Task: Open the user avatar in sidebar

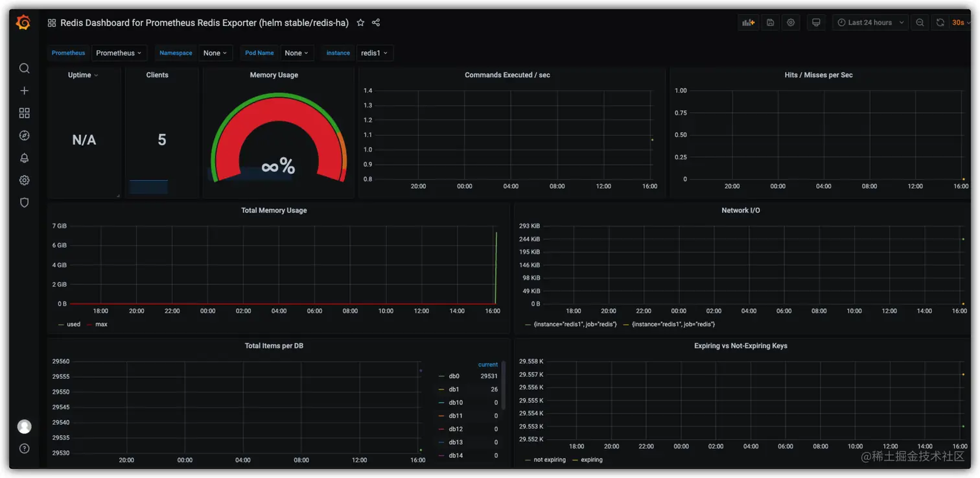Action: click(x=24, y=426)
